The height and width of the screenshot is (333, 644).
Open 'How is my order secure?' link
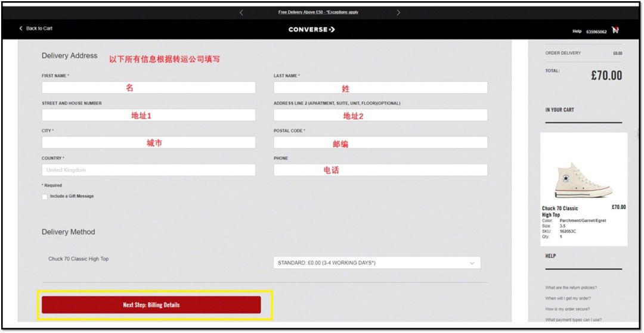tap(568, 309)
